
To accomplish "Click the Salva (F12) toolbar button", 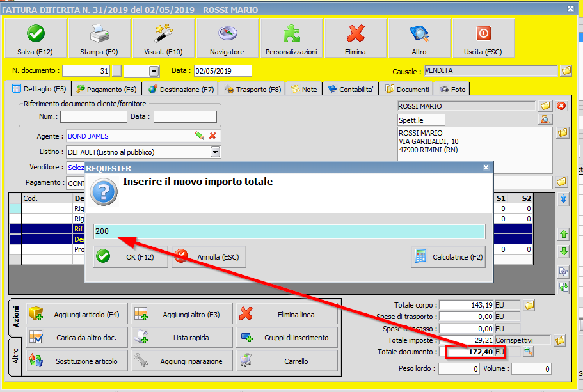I will pos(36,38).
